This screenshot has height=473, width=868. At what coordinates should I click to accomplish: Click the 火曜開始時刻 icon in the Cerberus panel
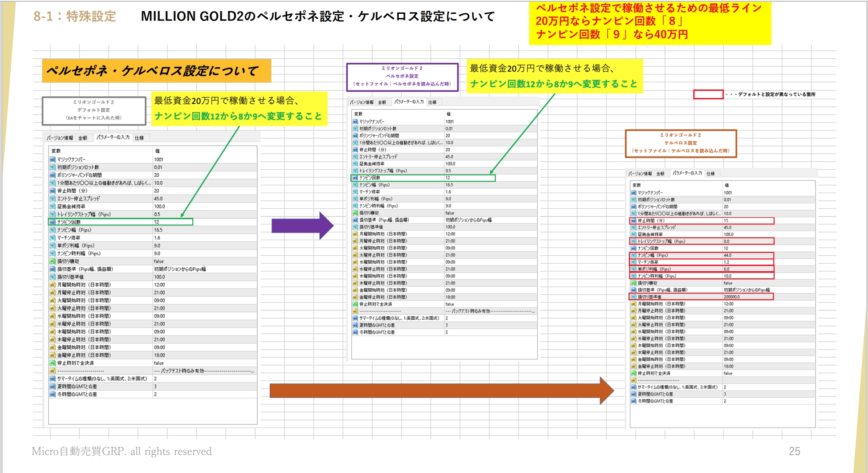pos(633,318)
